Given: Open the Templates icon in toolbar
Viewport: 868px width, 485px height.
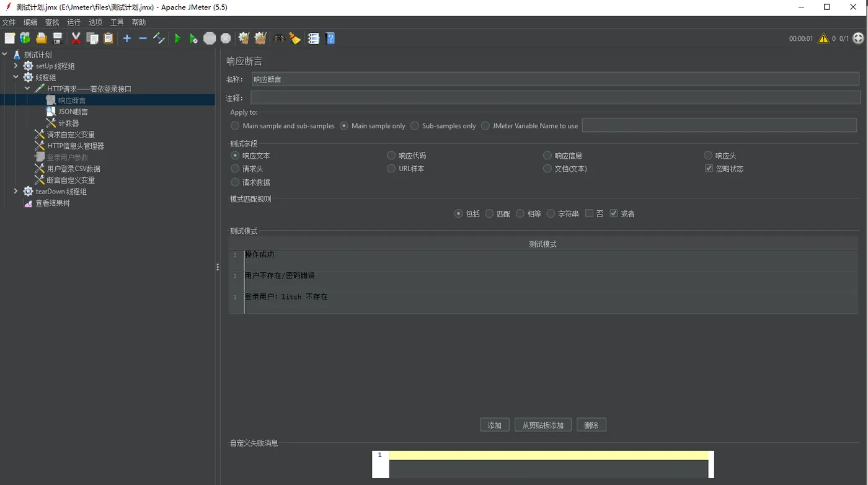Looking at the screenshot, I should 25,38.
